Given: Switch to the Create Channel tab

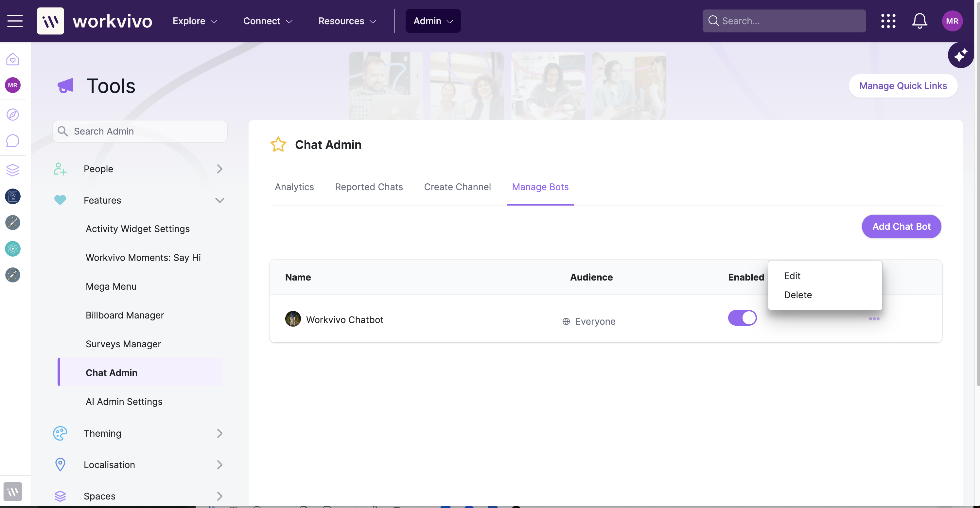Looking at the screenshot, I should click(457, 187).
